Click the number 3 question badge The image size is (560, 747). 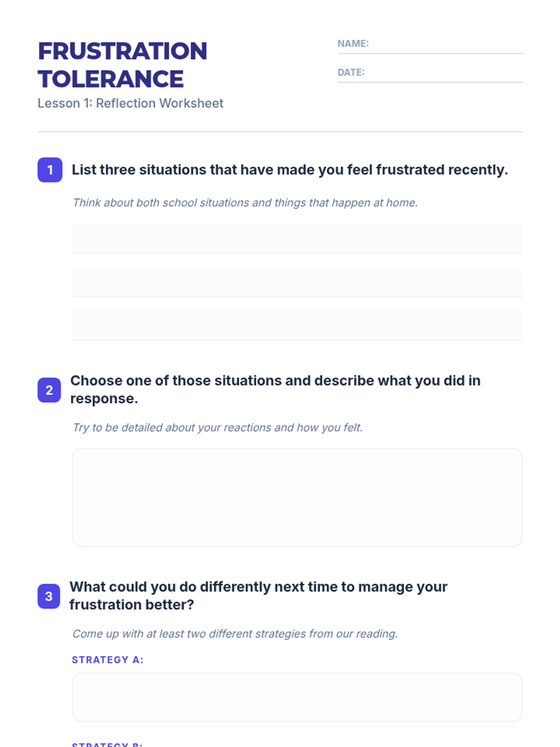coord(49,596)
